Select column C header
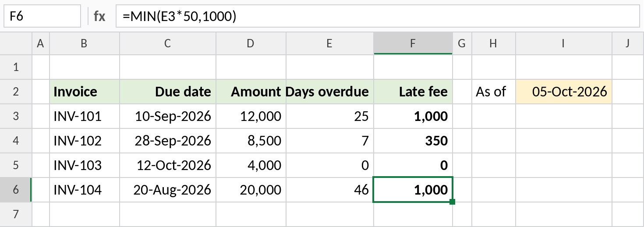This screenshot has height=227, width=644. tap(168, 43)
